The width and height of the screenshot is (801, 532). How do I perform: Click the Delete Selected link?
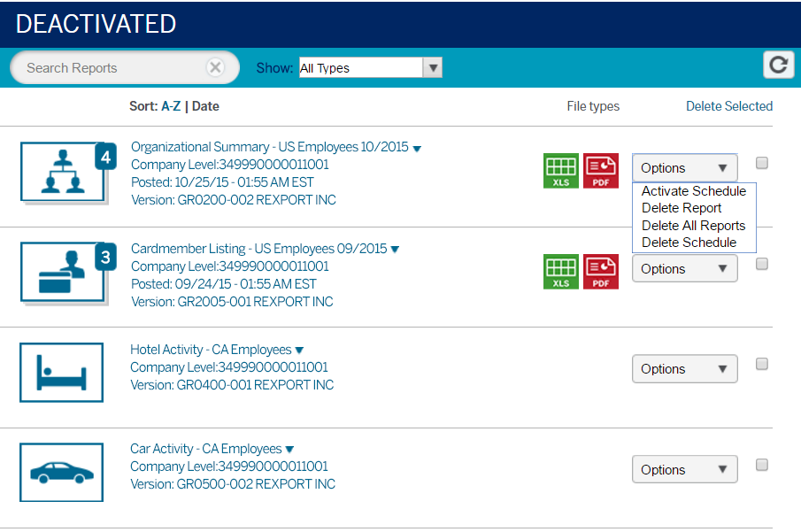[728, 106]
